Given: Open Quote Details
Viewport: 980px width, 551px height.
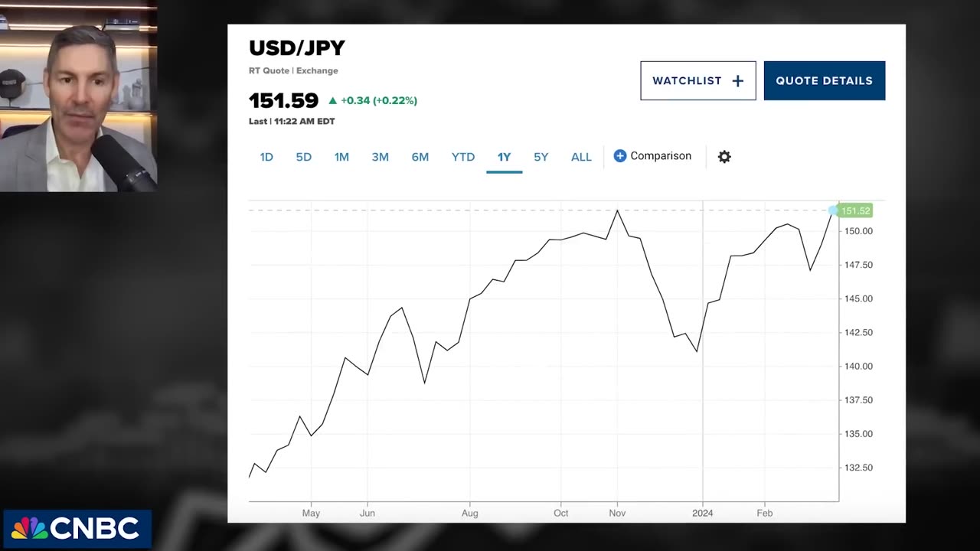Looking at the screenshot, I should click(824, 80).
